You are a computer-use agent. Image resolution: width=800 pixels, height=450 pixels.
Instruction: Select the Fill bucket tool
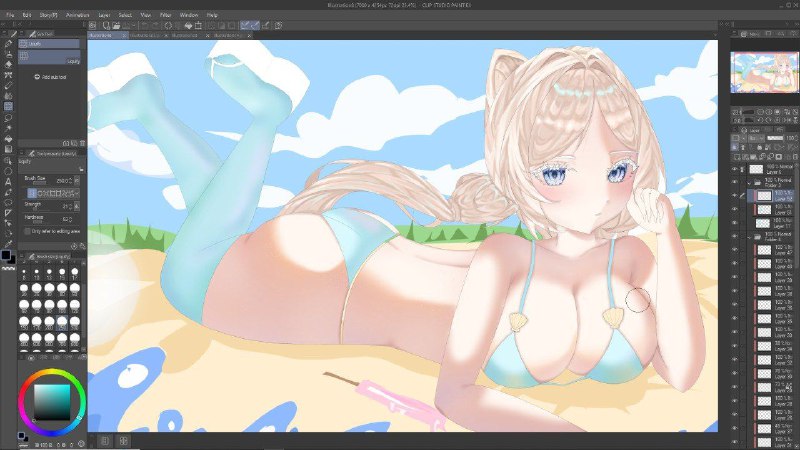[x=8, y=139]
